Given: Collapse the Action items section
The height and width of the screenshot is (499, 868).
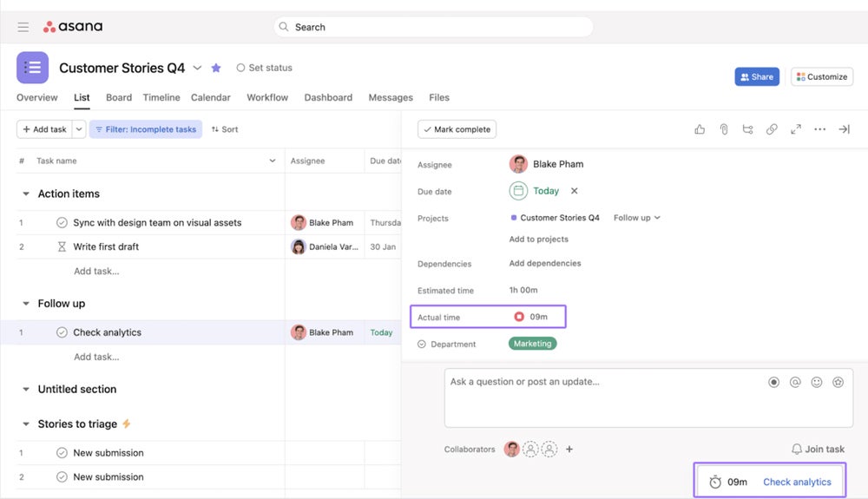Looking at the screenshot, I should (25, 194).
